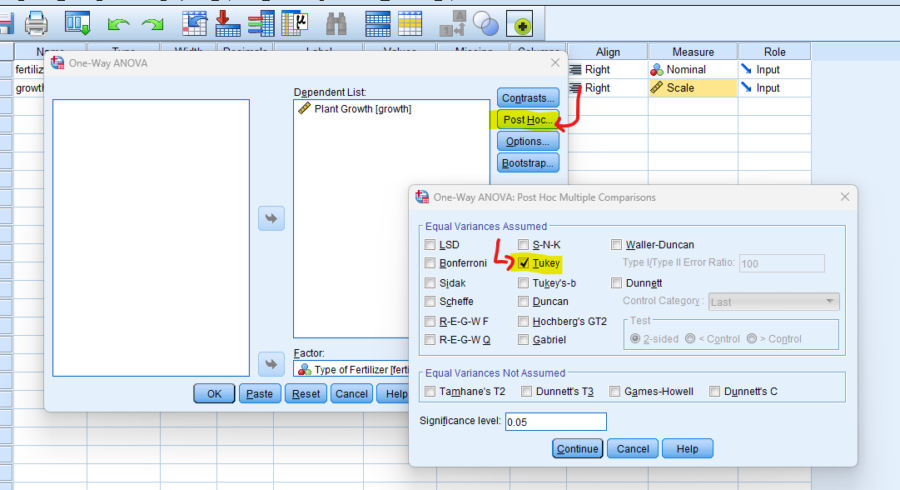Click the Print toolbar icon
The width and height of the screenshot is (900, 490).
click(37, 21)
